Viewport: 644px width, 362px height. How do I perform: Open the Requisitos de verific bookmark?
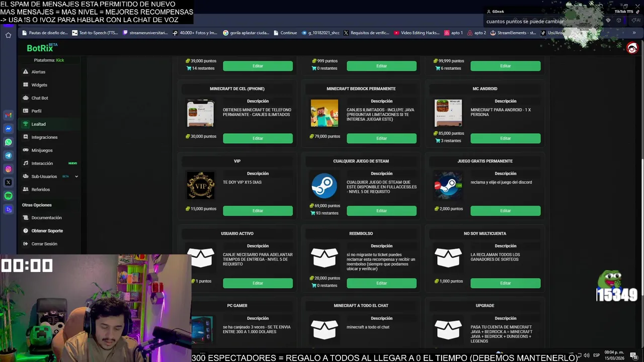(x=366, y=33)
